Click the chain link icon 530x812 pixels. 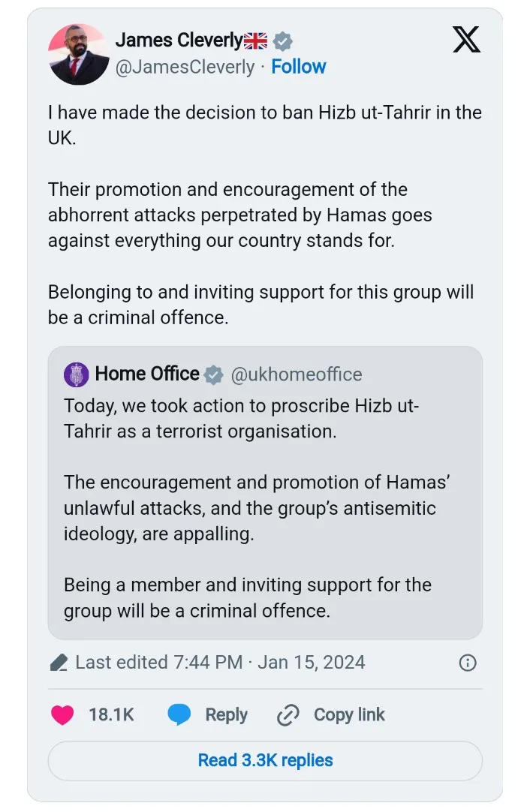tap(288, 715)
